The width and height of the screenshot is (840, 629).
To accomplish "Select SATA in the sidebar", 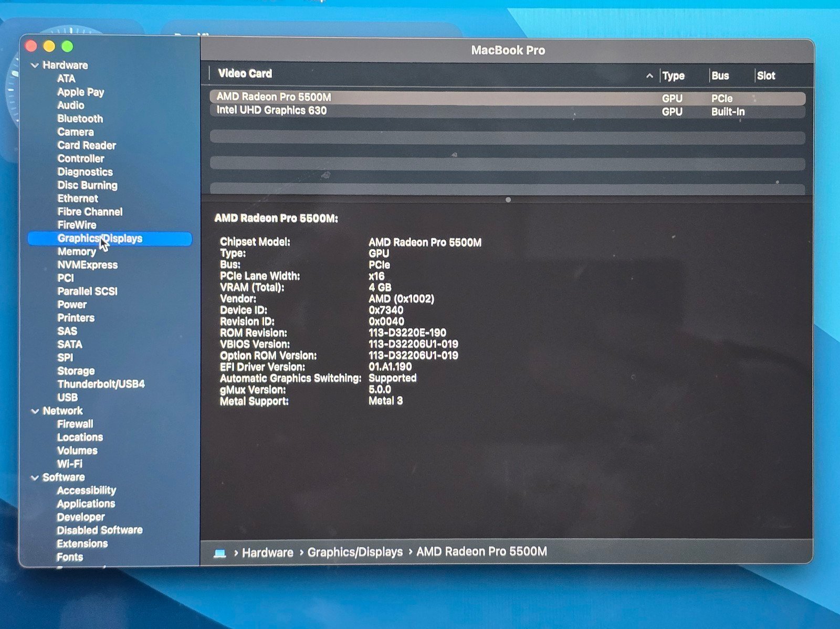I will 70,345.
